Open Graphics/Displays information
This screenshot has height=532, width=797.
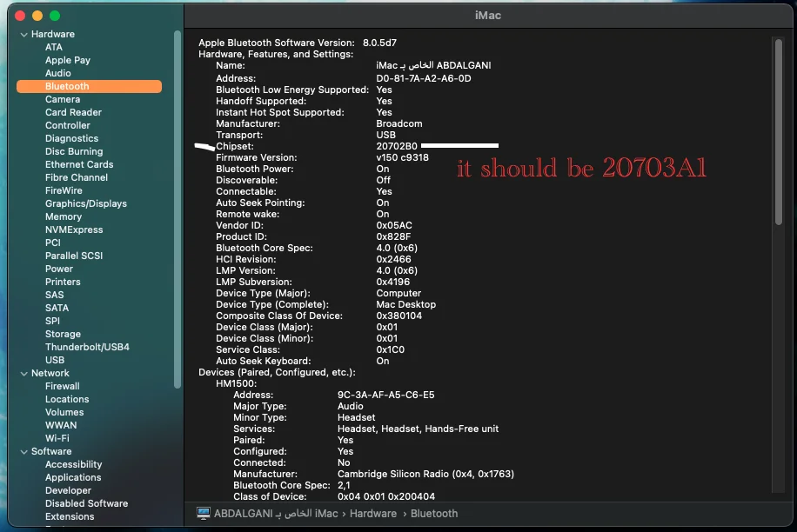pos(86,203)
